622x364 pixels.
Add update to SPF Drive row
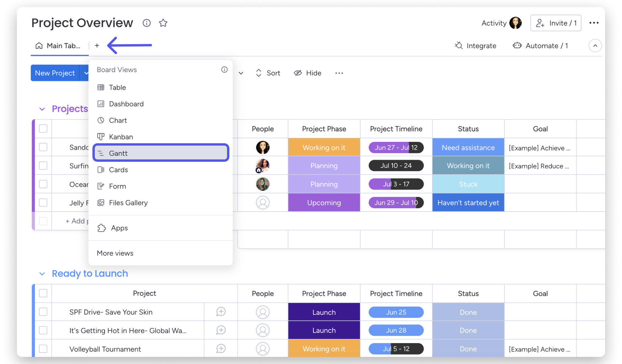[221, 312]
